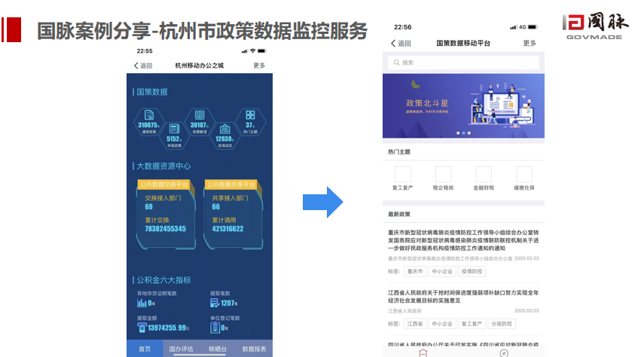Select the 金融财税 topic icon

483,175
